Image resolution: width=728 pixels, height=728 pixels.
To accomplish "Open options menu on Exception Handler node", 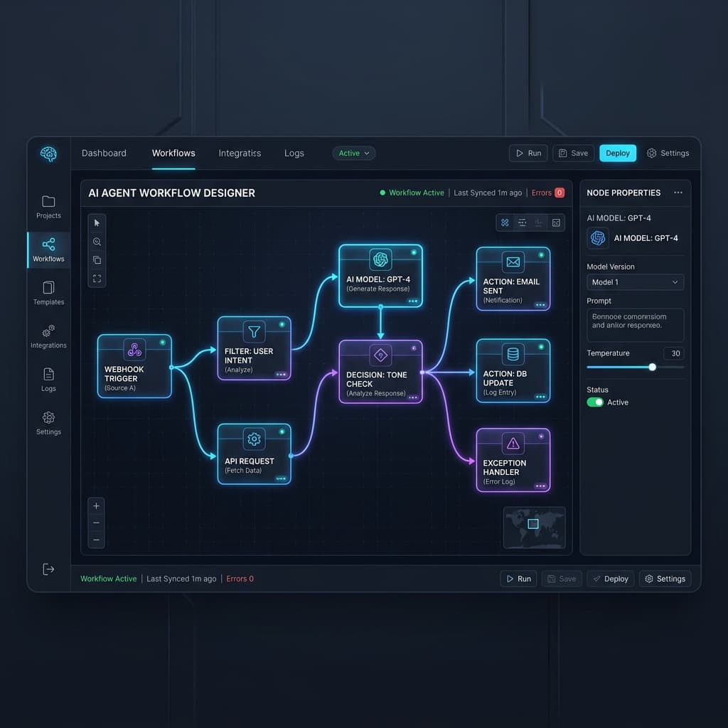I will [x=540, y=486].
